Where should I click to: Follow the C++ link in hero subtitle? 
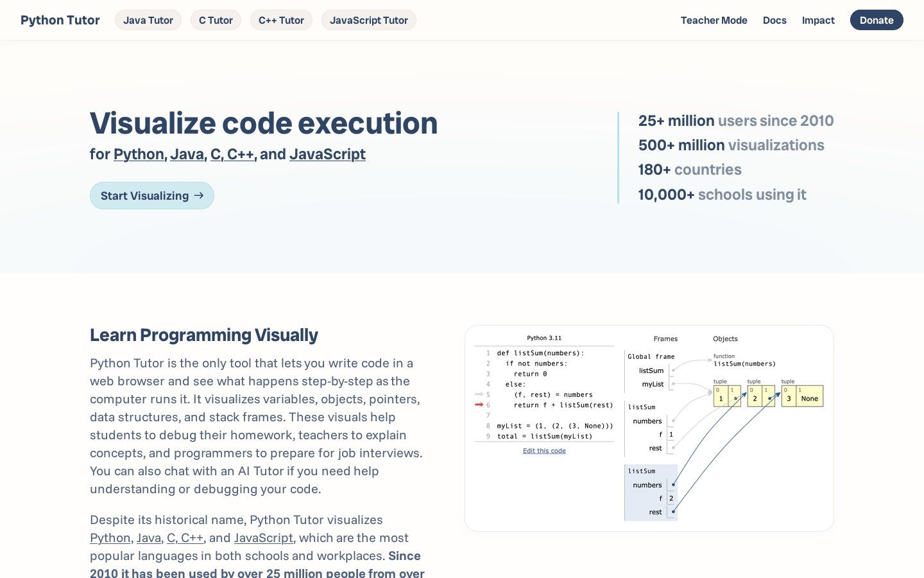[x=241, y=154]
